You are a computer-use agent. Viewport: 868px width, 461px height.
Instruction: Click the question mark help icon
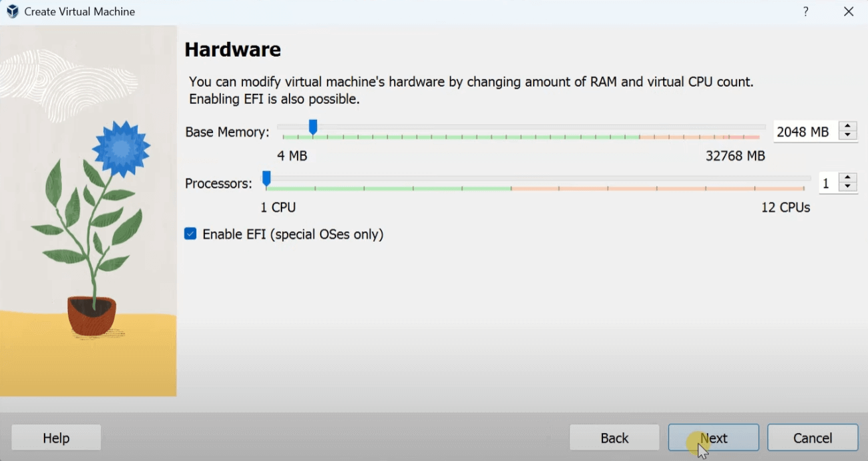pos(805,11)
